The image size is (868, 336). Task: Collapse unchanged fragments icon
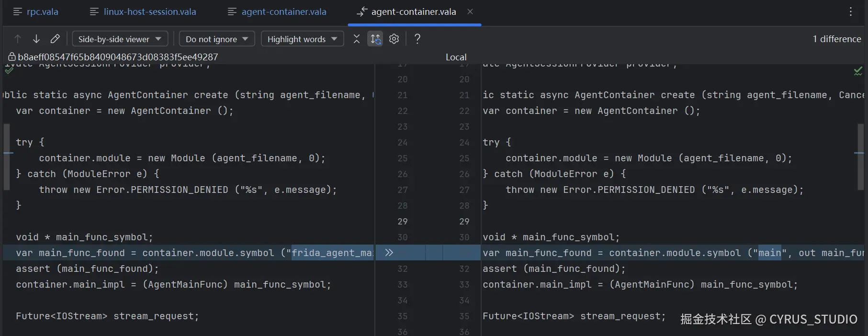(x=356, y=39)
